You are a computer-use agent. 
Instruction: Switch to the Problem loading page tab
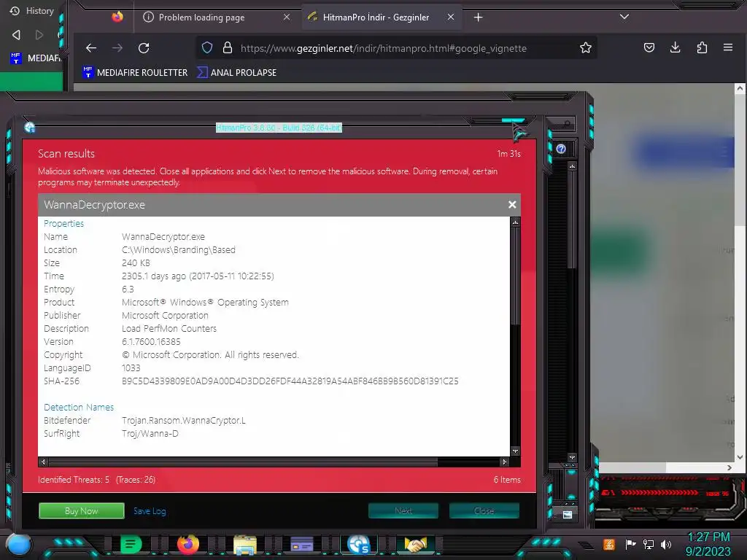tap(217, 17)
